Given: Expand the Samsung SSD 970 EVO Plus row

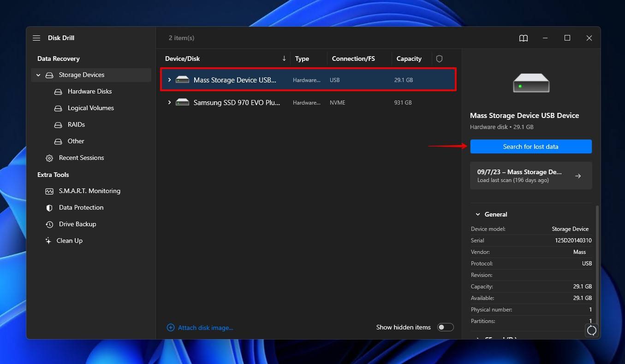Looking at the screenshot, I should click(169, 102).
